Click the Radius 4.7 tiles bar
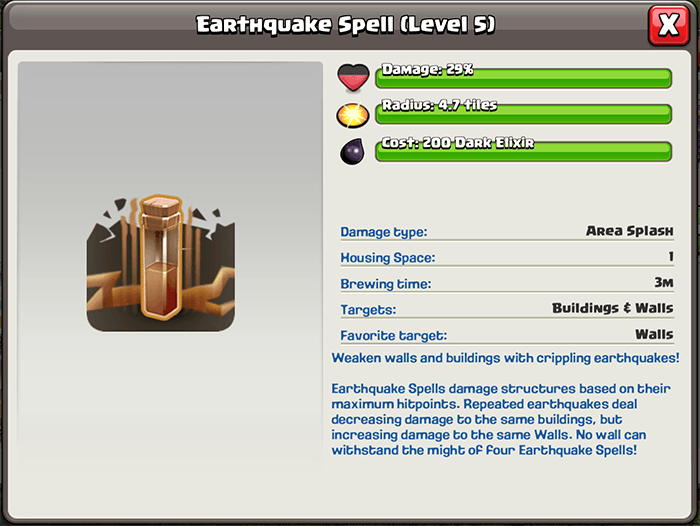The height and width of the screenshot is (526, 700). coord(524,114)
